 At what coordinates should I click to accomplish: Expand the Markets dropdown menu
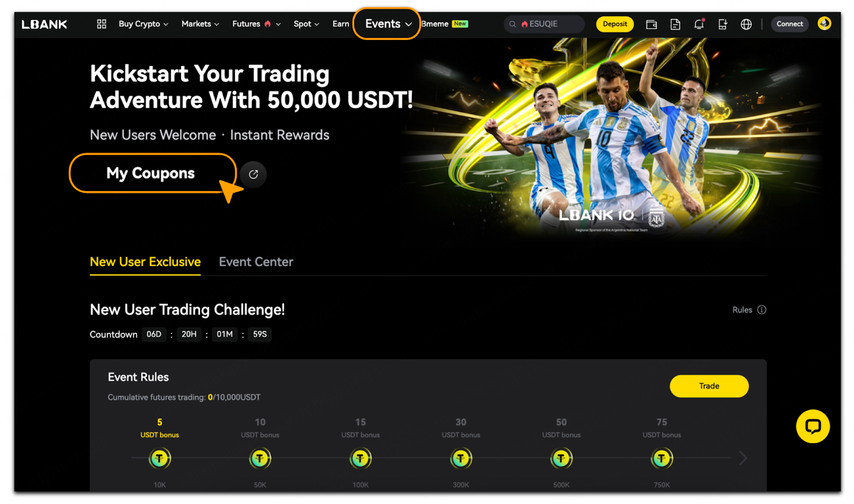[x=200, y=24]
